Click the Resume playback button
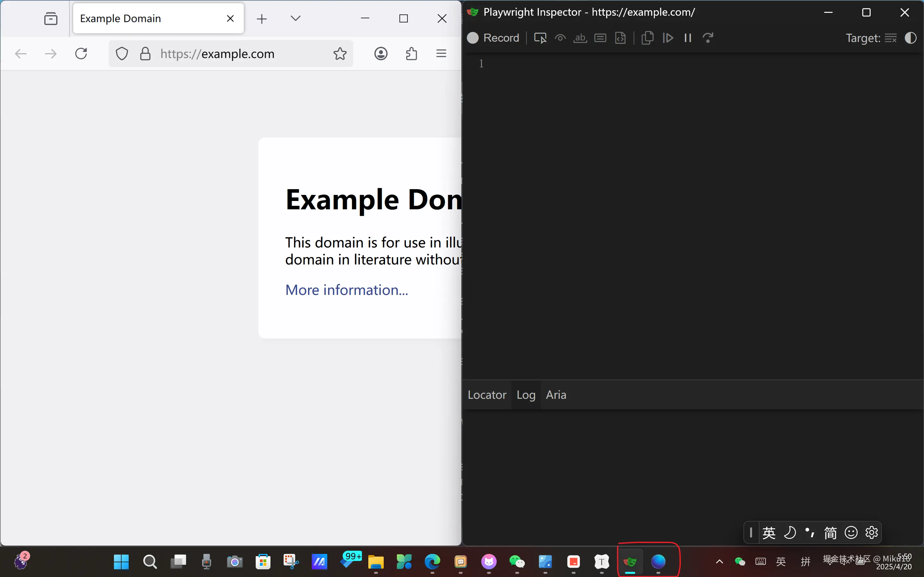Screen dimensions: 924x577 668,38
